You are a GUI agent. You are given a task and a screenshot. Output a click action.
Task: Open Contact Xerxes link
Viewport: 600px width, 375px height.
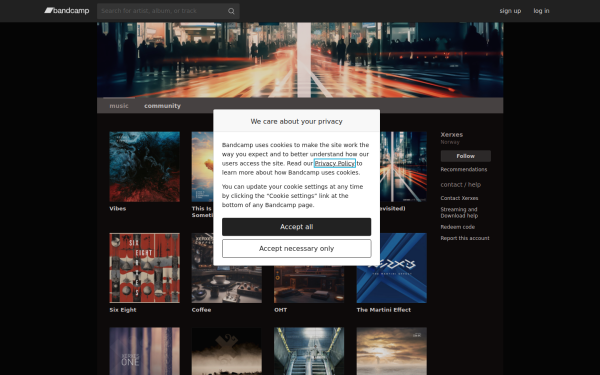point(459,198)
